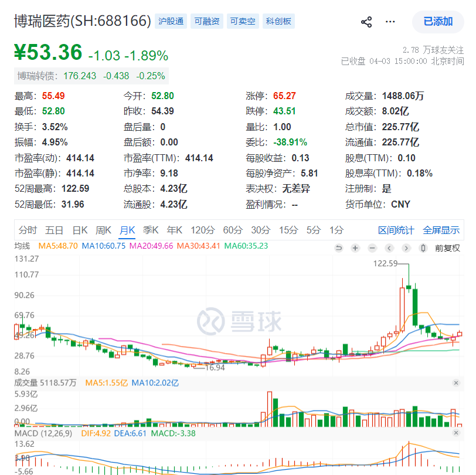Image resolution: width=476 pixels, height=475 pixels.
Task: Open the 前复权 adjustment dropdown
Action: [x=447, y=248]
